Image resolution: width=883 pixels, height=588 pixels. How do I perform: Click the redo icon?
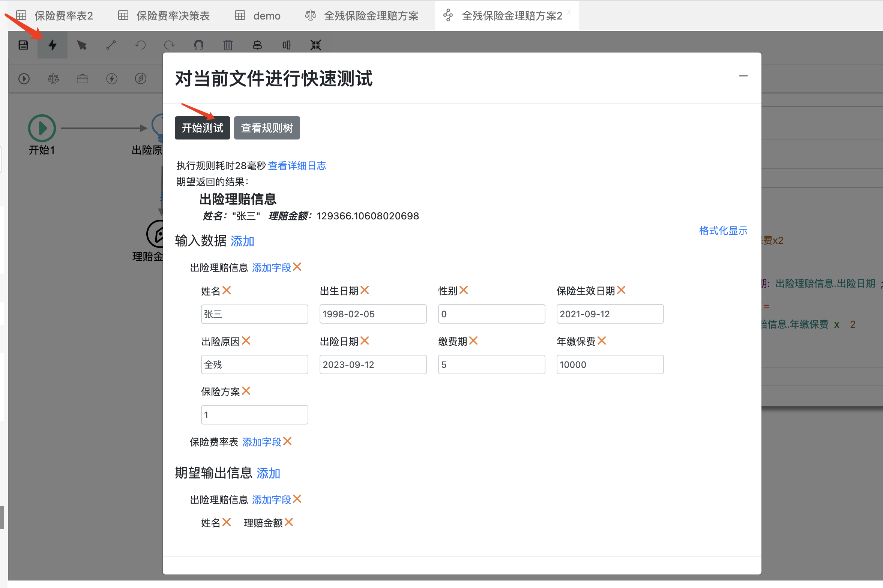click(x=170, y=45)
